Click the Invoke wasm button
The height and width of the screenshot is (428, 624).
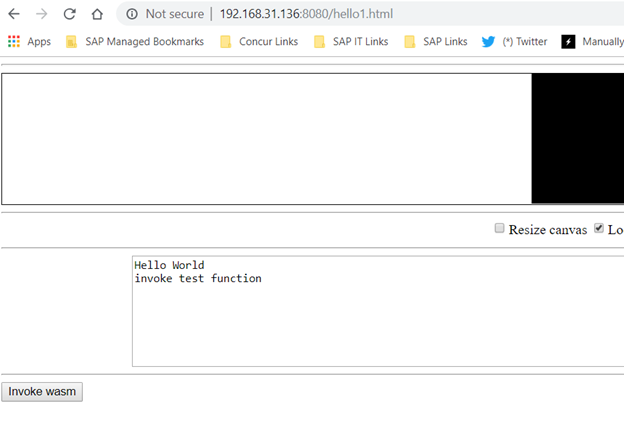point(42,392)
